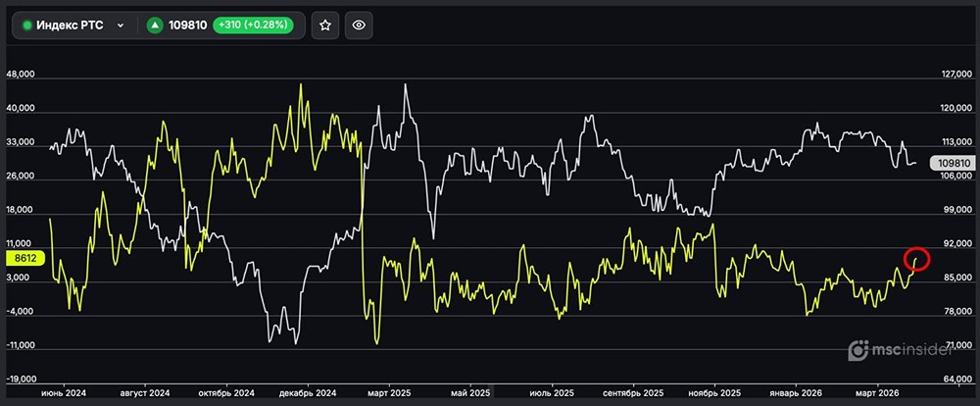Screen dimensions: 980x406
Task: Click the 109810 price value in the header
Action: tap(188, 25)
